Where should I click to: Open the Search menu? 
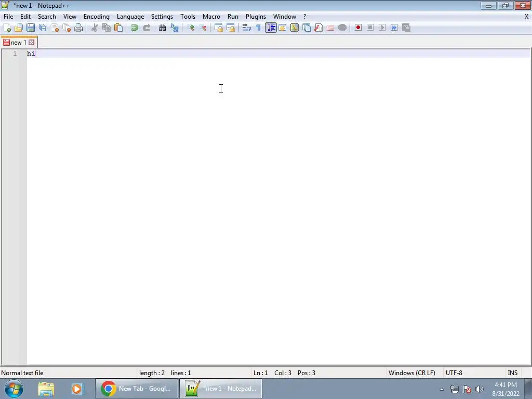click(x=47, y=17)
